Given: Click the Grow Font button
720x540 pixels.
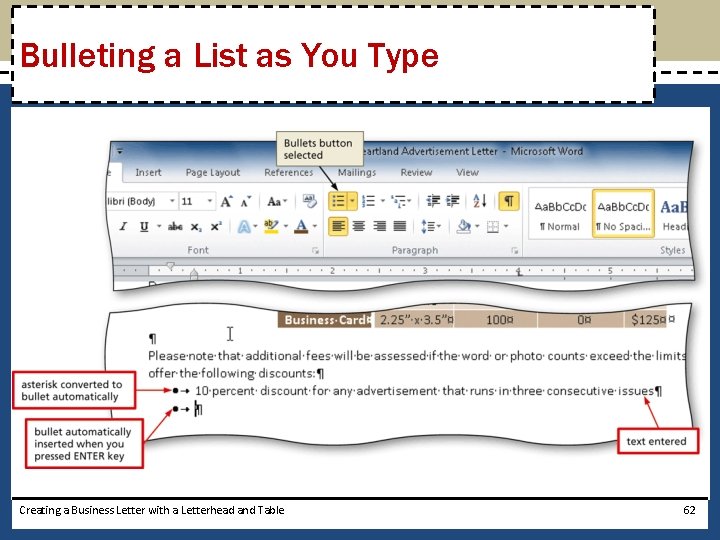Looking at the screenshot, I should pyautogui.click(x=226, y=202).
